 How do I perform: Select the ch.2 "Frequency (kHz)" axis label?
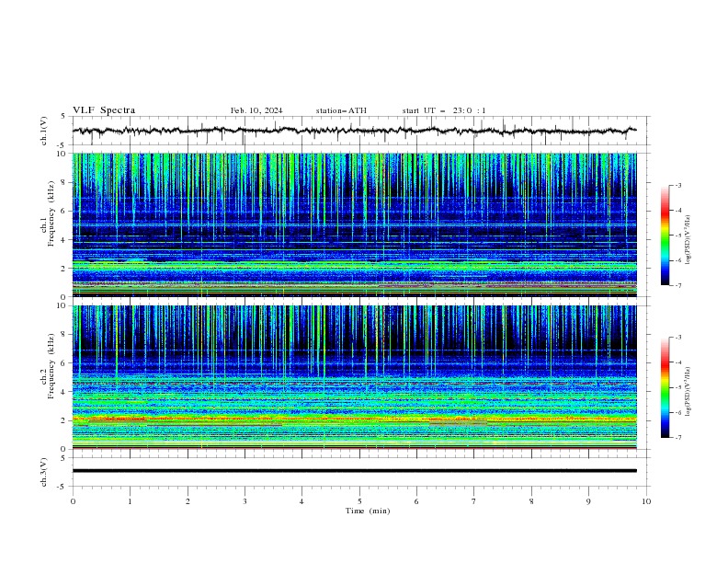51,366
